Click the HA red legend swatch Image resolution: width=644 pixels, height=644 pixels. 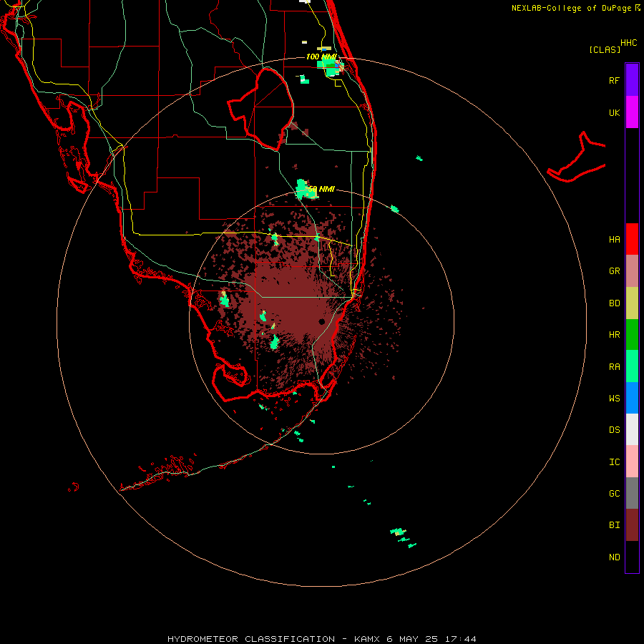632,239
